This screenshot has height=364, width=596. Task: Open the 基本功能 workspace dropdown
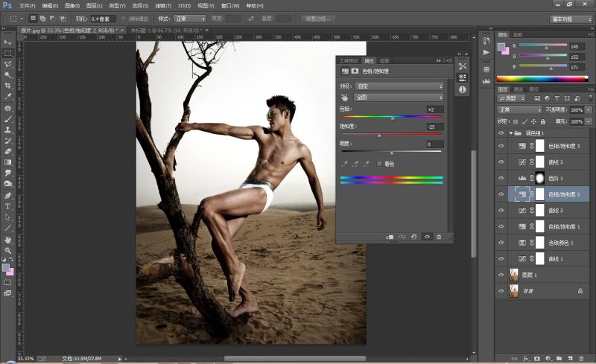(x=571, y=19)
